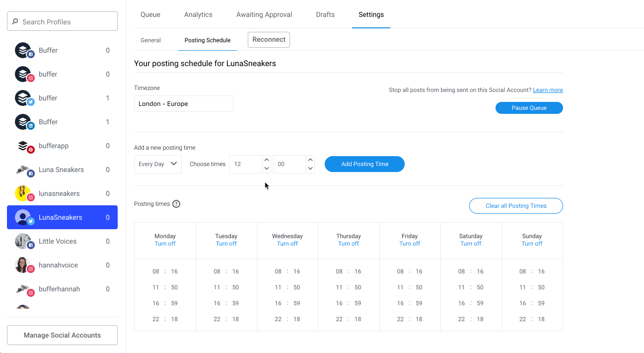644x353 pixels.
Task: Turn off Thursday posting schedule
Action: tap(349, 244)
